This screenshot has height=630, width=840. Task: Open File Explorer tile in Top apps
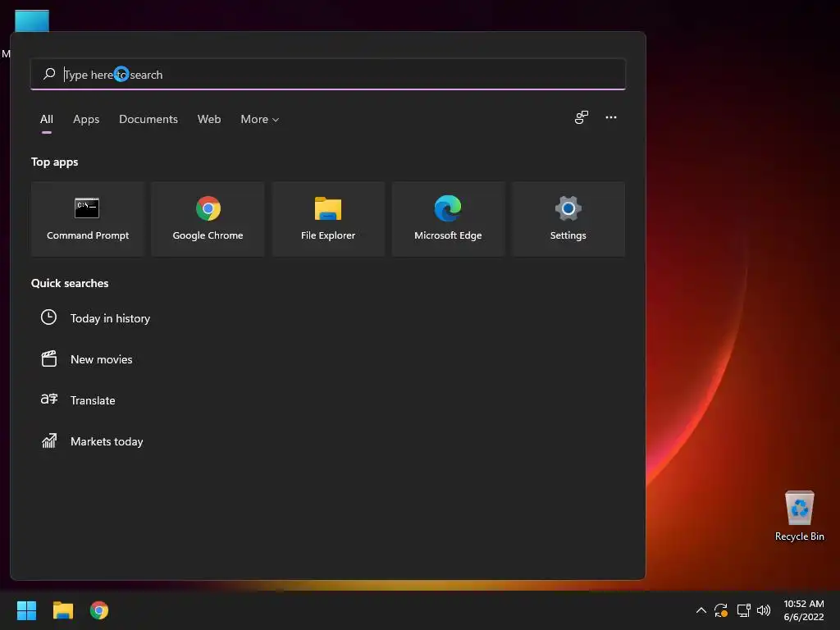328,219
